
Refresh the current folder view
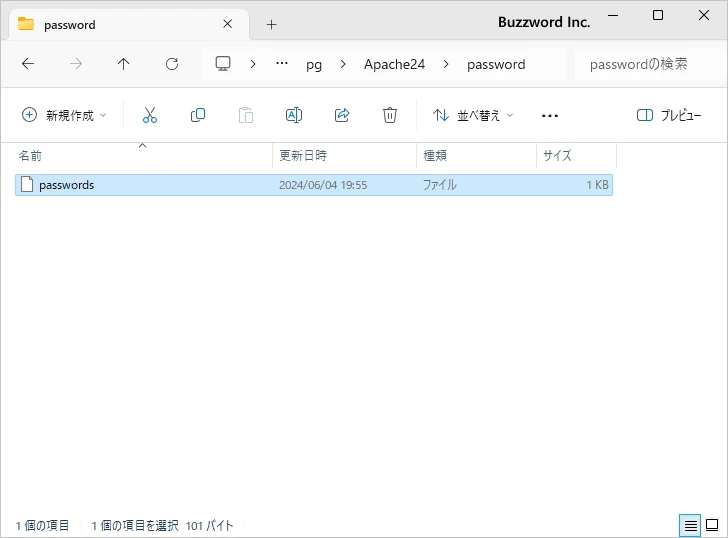tap(172, 64)
